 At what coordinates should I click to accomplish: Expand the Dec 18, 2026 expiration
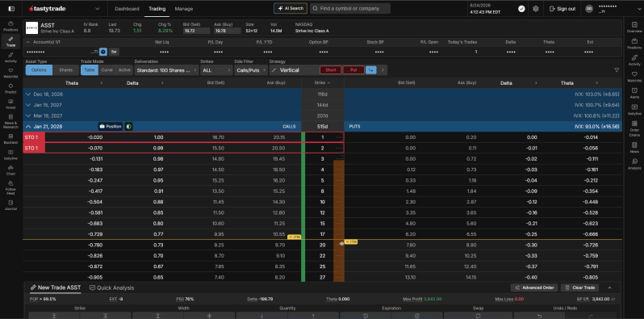click(x=28, y=94)
